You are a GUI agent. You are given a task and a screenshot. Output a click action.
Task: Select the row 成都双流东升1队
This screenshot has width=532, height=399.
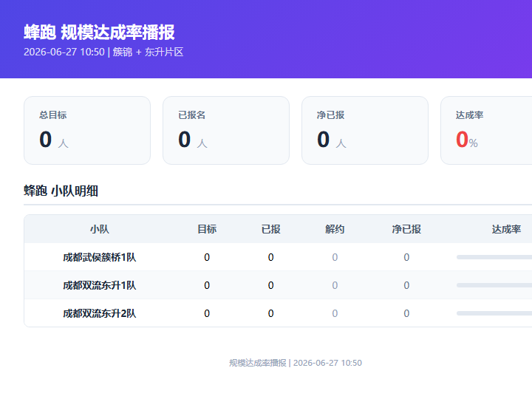click(x=278, y=285)
